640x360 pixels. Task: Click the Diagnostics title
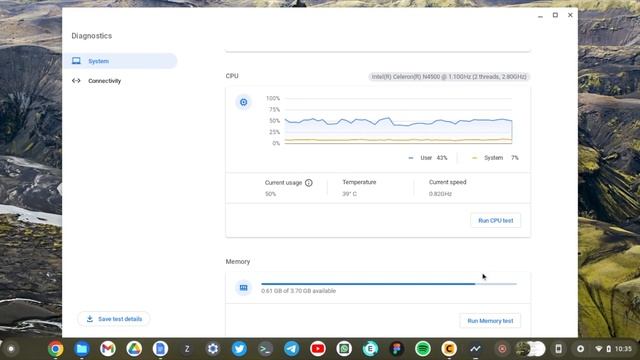click(x=91, y=36)
